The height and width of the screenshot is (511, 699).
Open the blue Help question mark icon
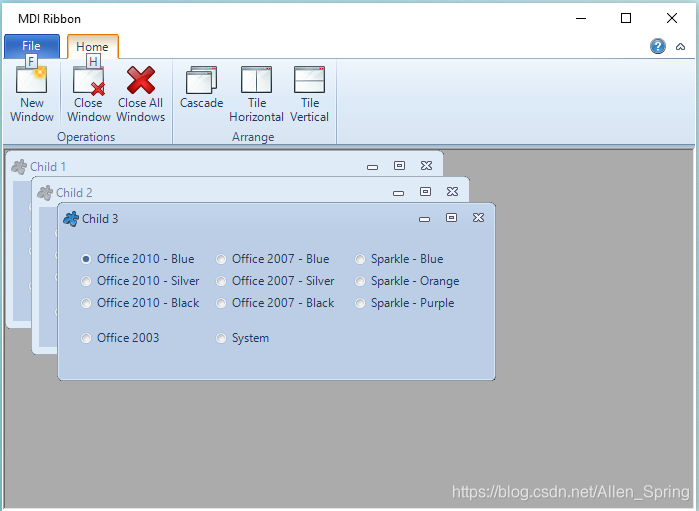coord(658,46)
